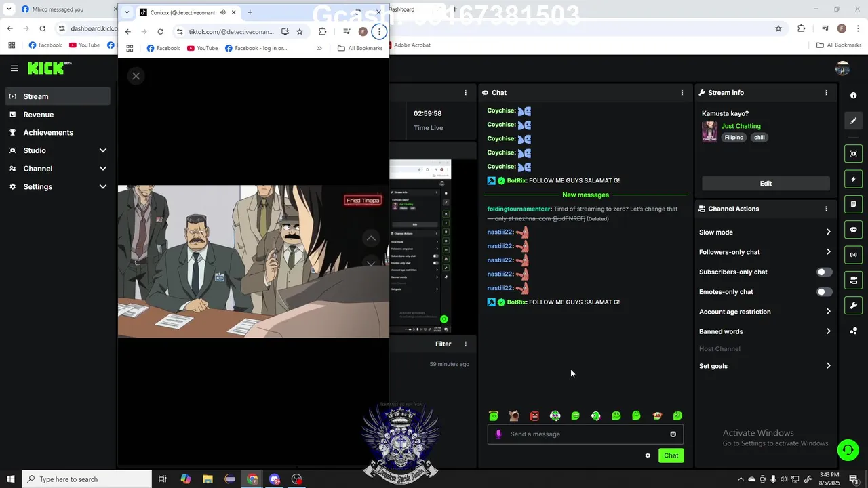
Task: Click the Edit stream info button
Action: click(766, 184)
